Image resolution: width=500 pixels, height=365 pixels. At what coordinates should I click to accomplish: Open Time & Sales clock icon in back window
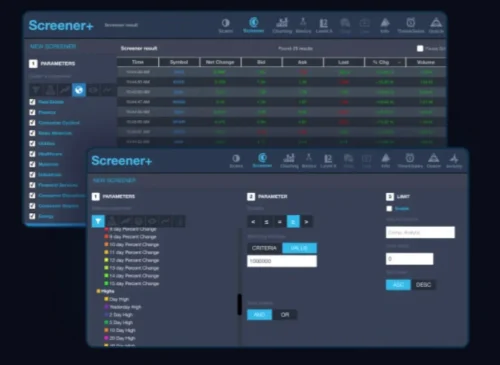tap(411, 25)
